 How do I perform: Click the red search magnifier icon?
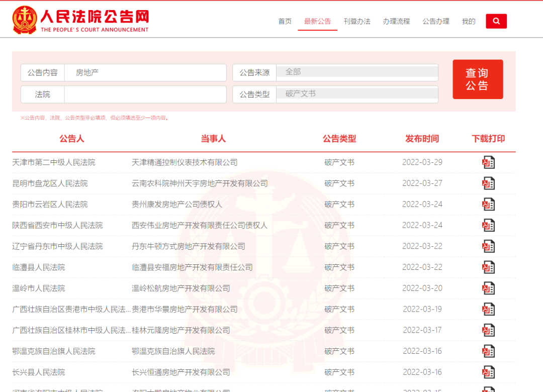pos(496,21)
